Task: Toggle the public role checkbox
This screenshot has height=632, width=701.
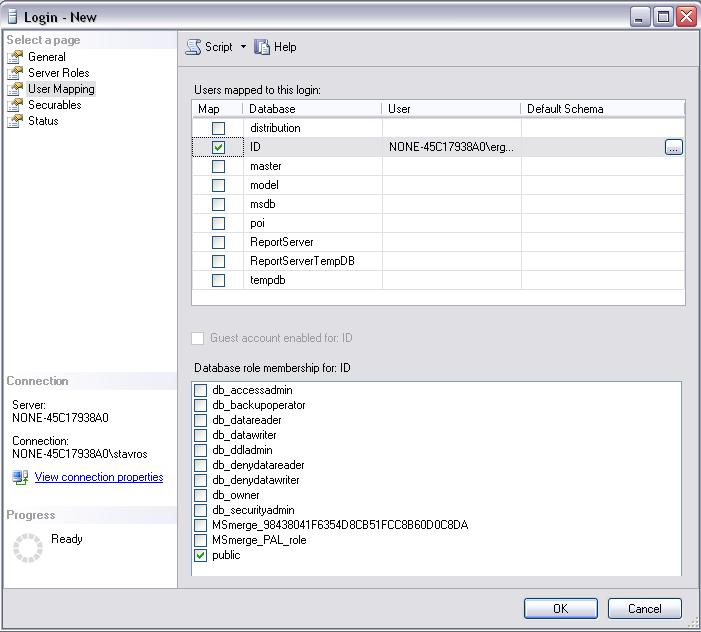Action: (200, 555)
